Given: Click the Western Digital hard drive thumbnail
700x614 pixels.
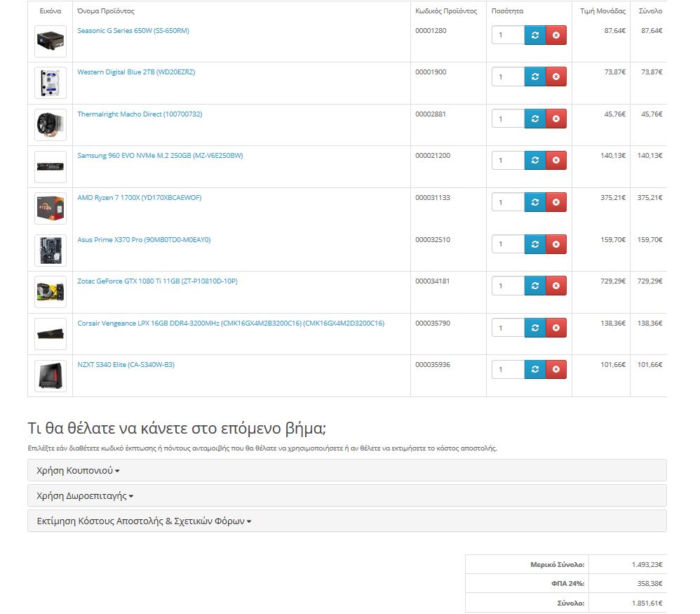Looking at the screenshot, I should [x=51, y=83].
